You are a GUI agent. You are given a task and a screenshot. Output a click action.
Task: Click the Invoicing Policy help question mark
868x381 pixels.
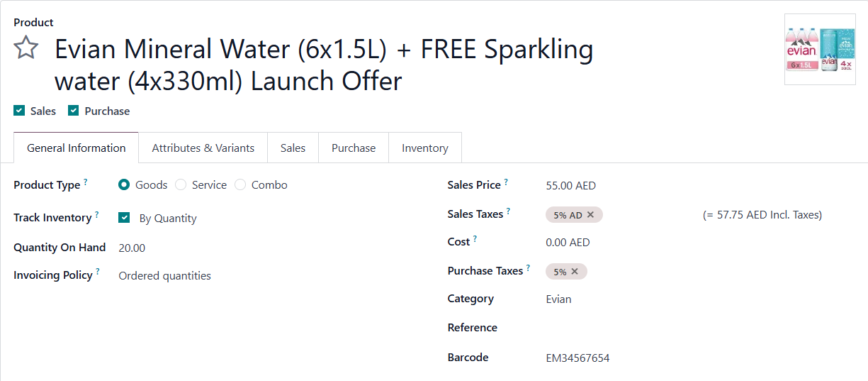click(98, 272)
